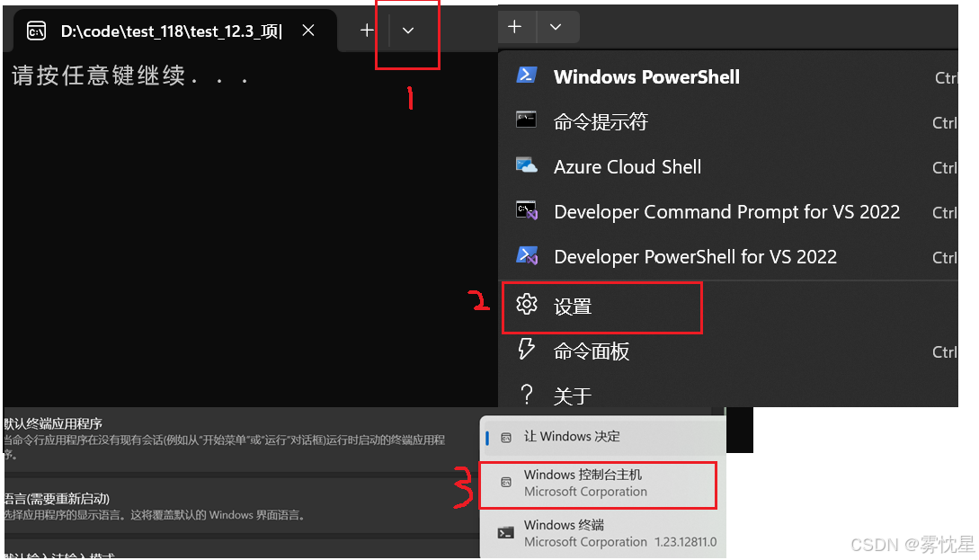The image size is (979, 560).
Task: Open 设置 from the dropdown menu
Action: pos(728,307)
